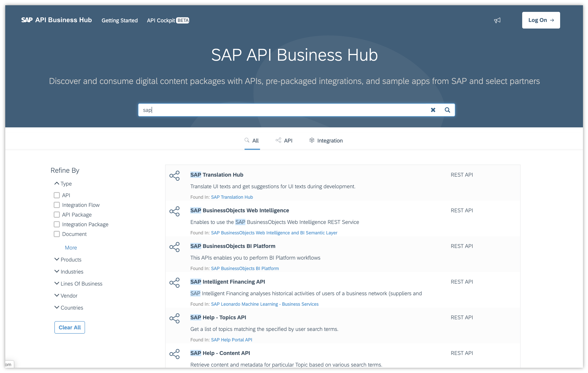The width and height of the screenshot is (588, 373).
Task: Check the Integration Package filter
Action: coord(57,224)
